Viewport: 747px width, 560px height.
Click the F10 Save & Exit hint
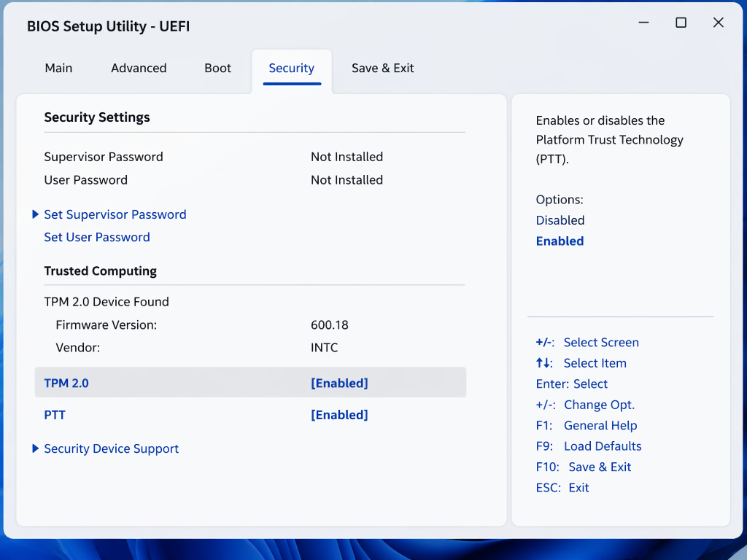point(583,467)
